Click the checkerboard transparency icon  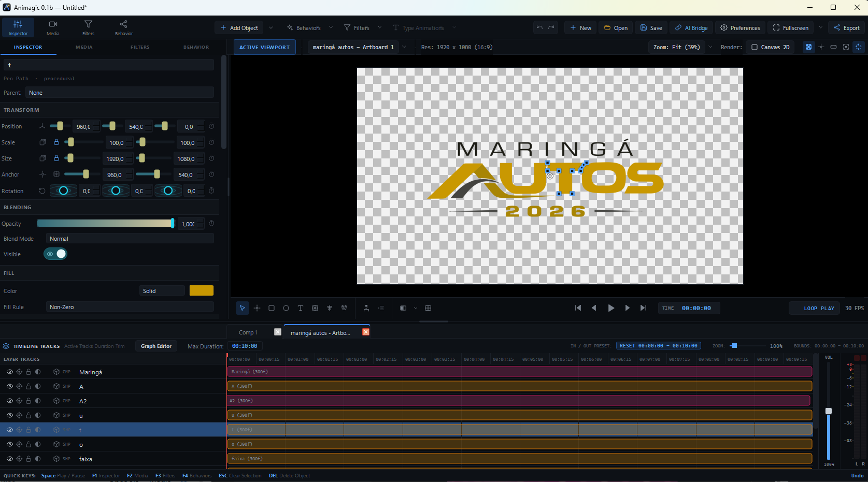pyautogui.click(x=808, y=47)
